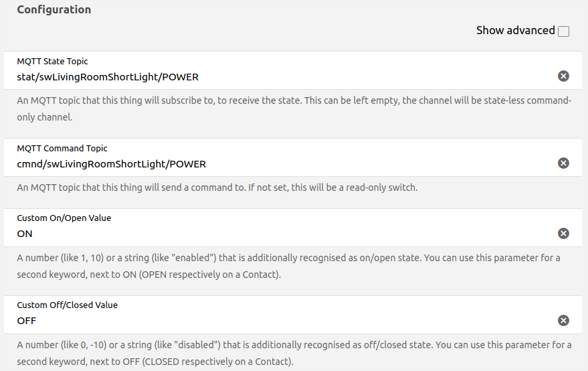This screenshot has height=371, width=588.
Task: Clear the MQTT State Topic field
Action: click(x=563, y=76)
